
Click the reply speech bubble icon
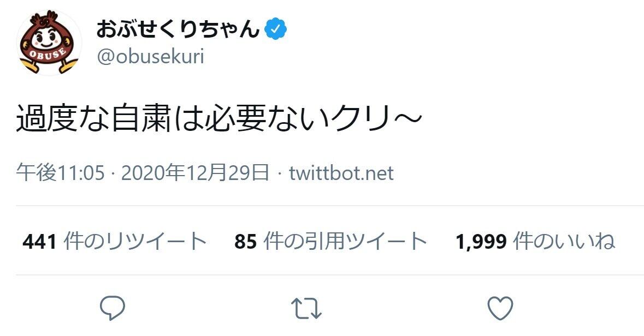(113, 308)
